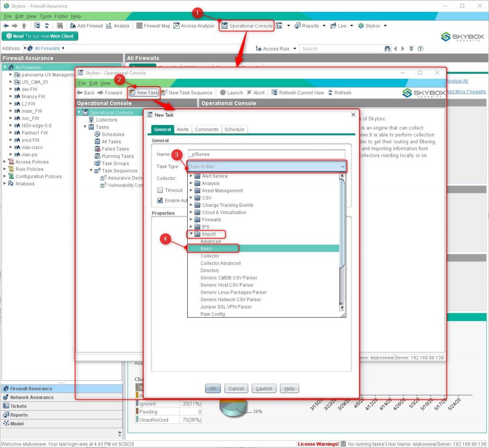
Task: Open the Skybox dropdown in main toolbar
Action: [x=385, y=26]
